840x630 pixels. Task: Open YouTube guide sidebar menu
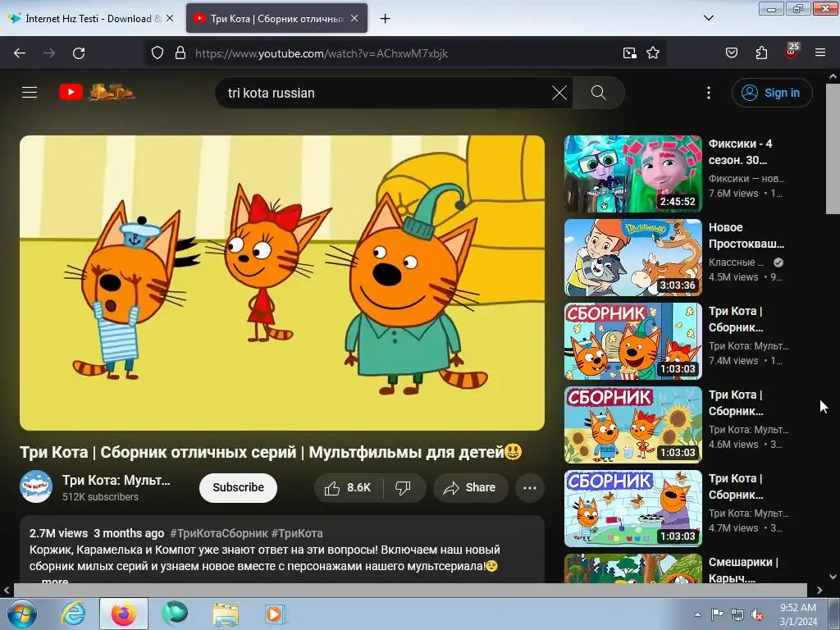pos(30,93)
